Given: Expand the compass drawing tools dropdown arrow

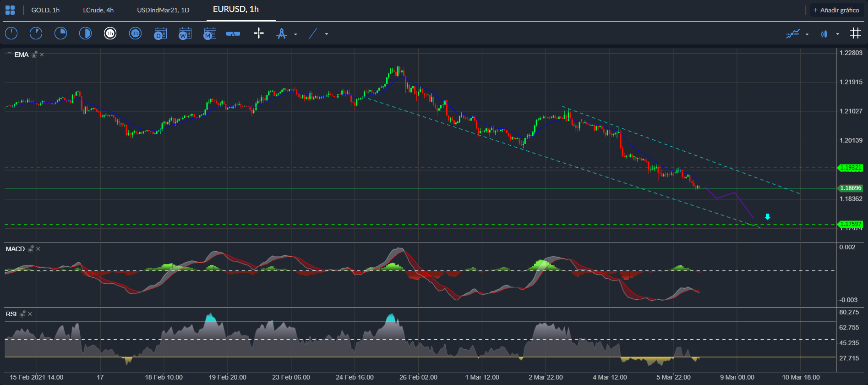Looking at the screenshot, I should point(295,34).
